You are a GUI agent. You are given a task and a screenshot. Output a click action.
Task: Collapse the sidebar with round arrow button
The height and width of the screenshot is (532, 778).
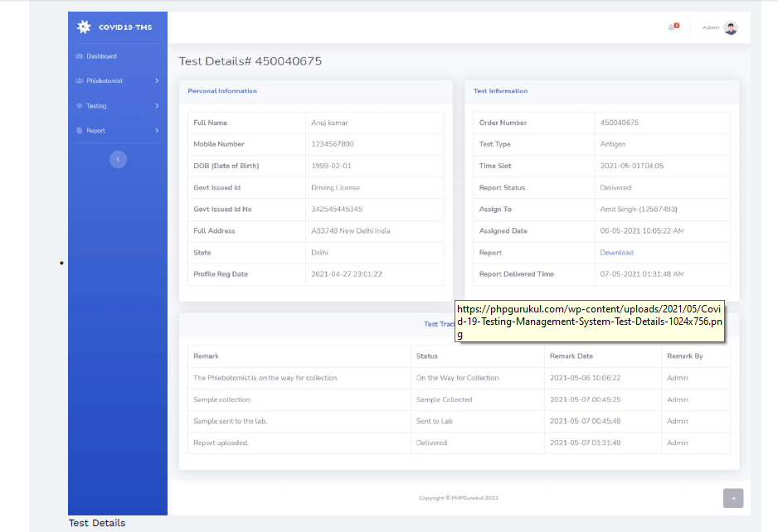(x=118, y=159)
